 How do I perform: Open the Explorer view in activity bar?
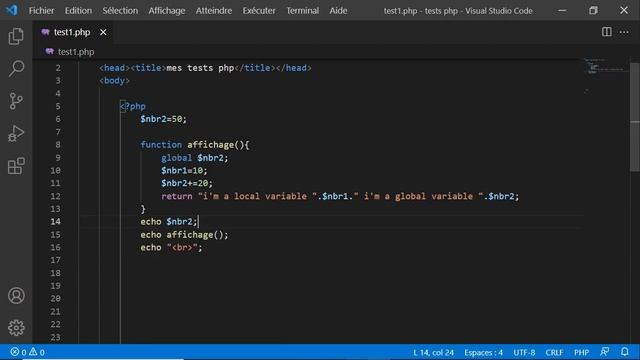(16, 36)
